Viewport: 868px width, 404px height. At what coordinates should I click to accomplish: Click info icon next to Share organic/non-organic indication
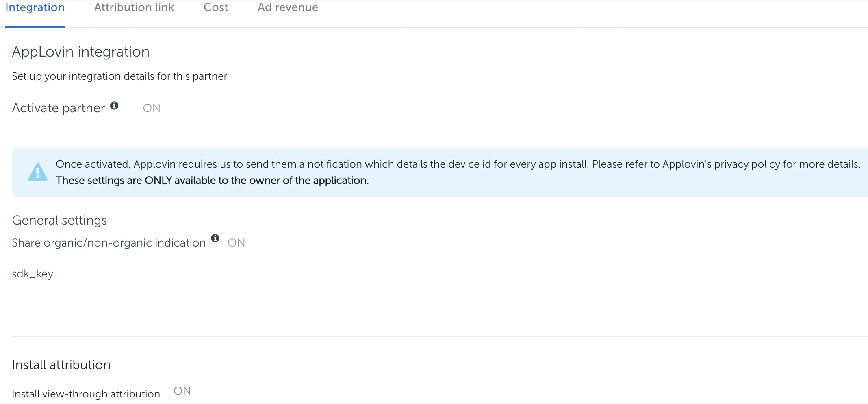point(215,238)
